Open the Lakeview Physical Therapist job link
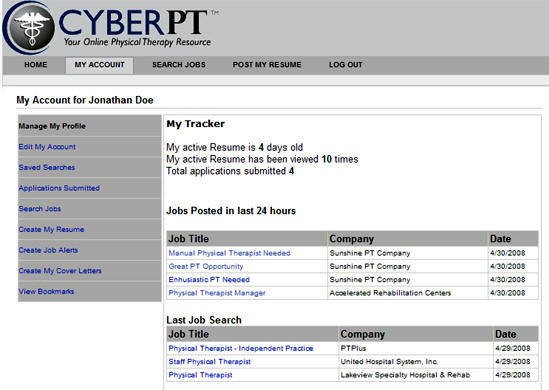The height and width of the screenshot is (390, 549). (200, 375)
